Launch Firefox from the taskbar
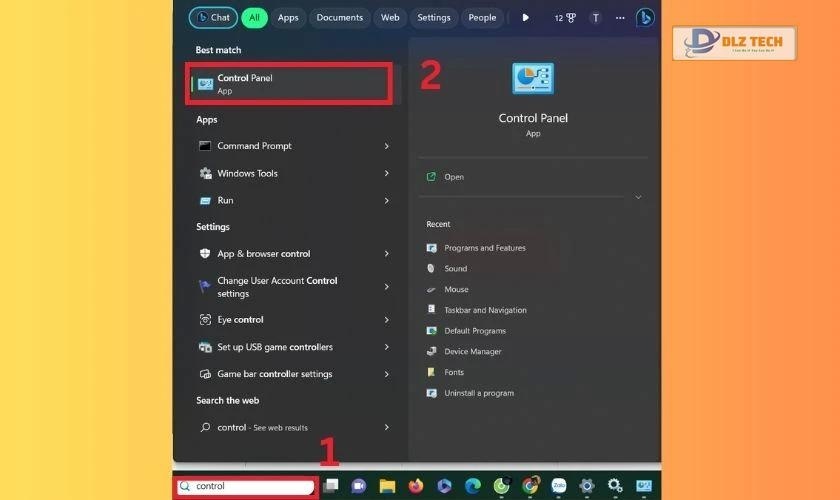Image resolution: width=840 pixels, height=500 pixels. click(415, 486)
